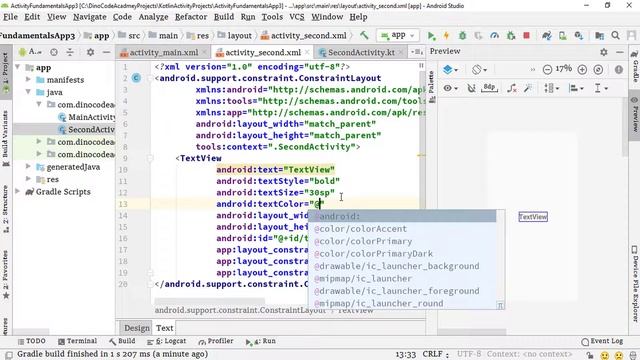Open the Profile app speedometer icon
Screen dimensions: 640x360
[x=494, y=36]
